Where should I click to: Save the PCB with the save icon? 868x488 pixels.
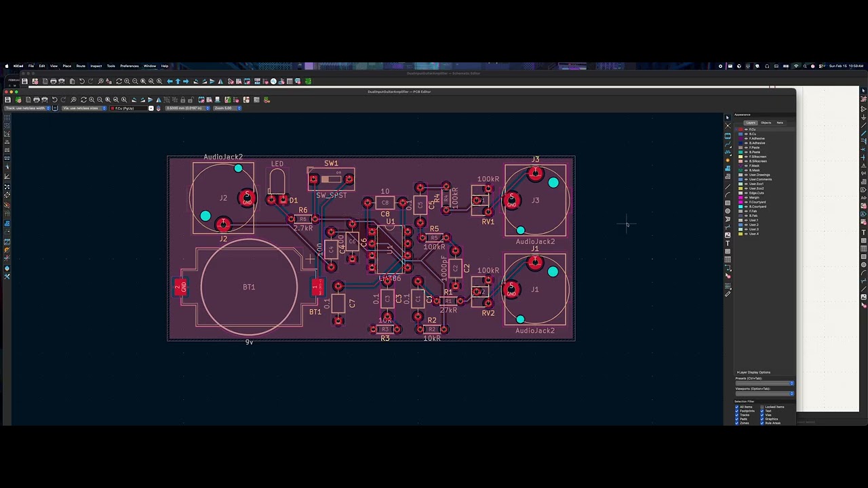8,100
